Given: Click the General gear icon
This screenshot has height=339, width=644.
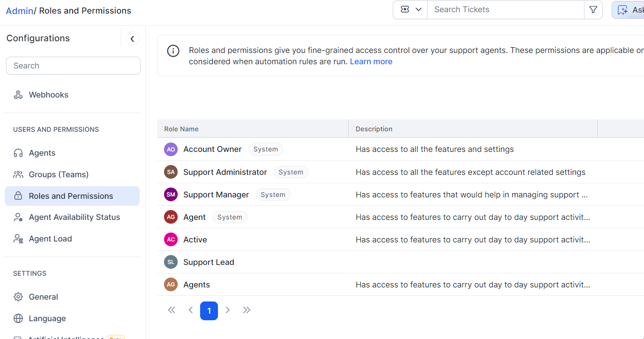Looking at the screenshot, I should tap(18, 297).
